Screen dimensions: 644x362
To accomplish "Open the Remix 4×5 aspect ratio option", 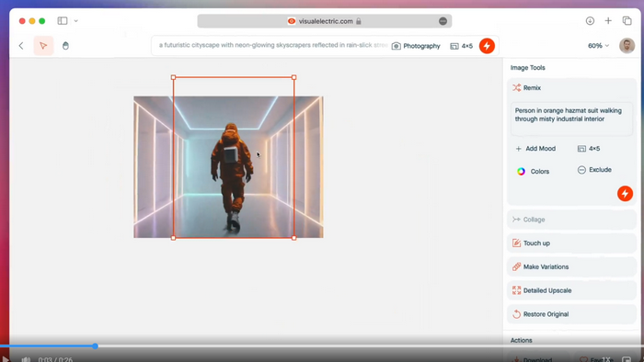I will (x=589, y=149).
